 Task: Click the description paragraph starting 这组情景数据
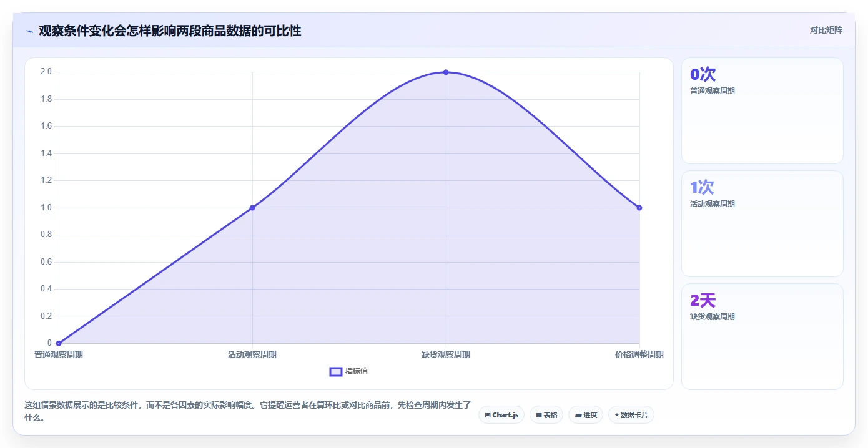point(247,411)
